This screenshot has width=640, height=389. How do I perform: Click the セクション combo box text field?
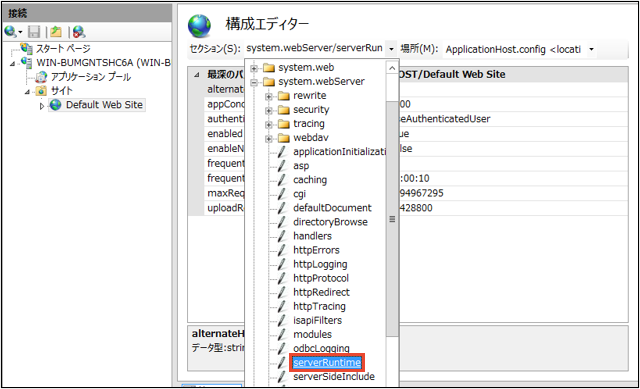(315, 49)
